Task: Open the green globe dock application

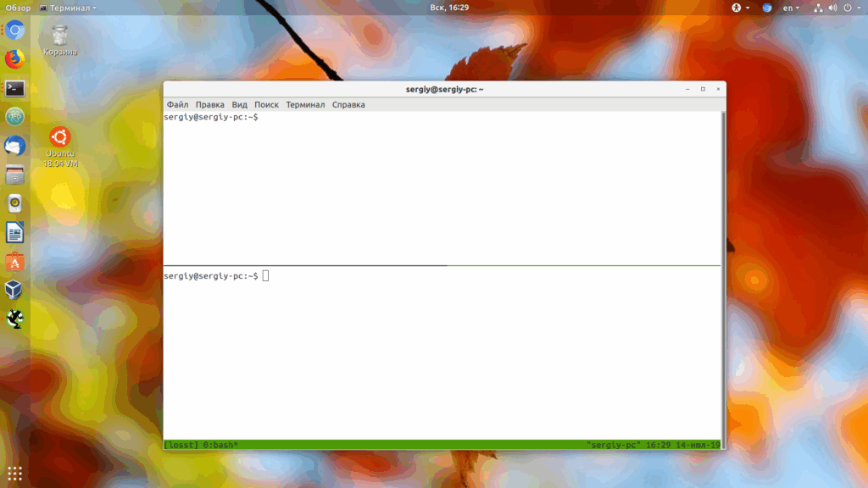Action: [x=15, y=117]
